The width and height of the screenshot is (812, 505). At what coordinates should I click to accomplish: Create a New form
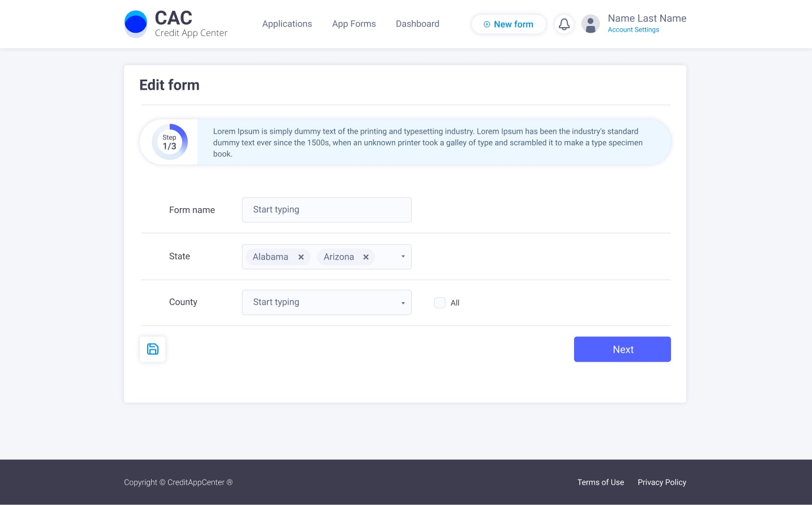tap(509, 24)
